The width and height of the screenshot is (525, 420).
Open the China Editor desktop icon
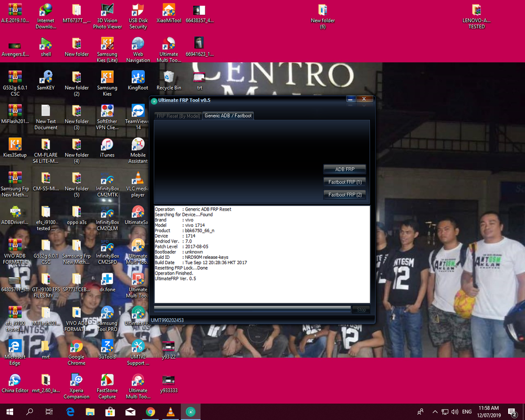point(15,383)
